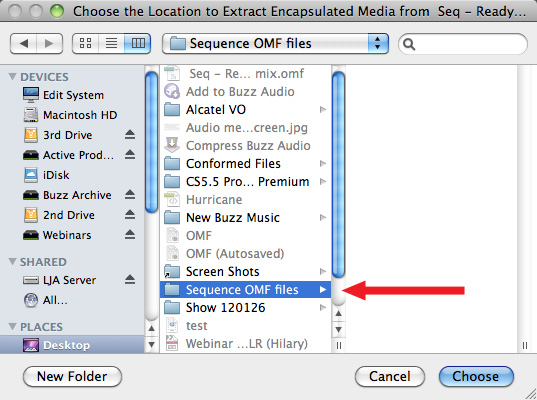Click the file list scroll down arrow
This screenshot has width=537, height=400.
[x=338, y=329]
